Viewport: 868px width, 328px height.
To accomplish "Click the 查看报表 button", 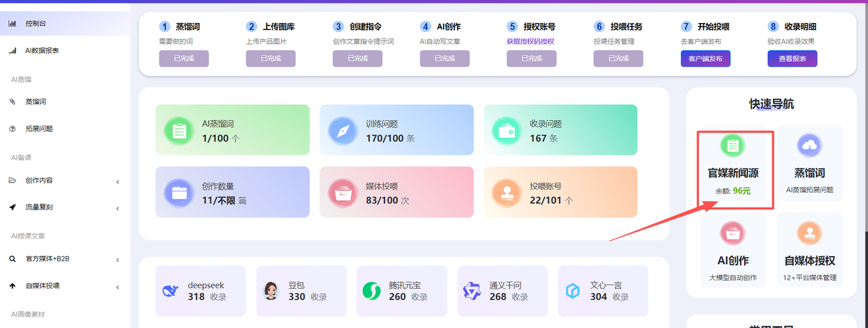I will pos(792,58).
